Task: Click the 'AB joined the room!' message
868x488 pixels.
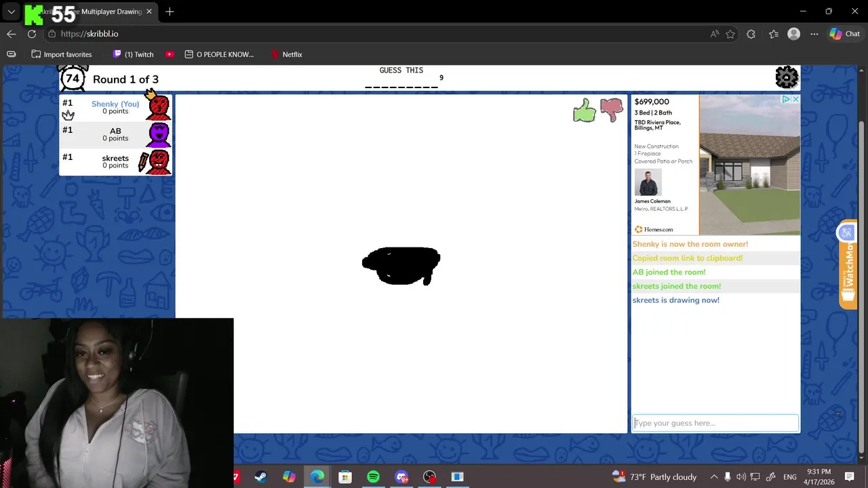Action: (669, 272)
